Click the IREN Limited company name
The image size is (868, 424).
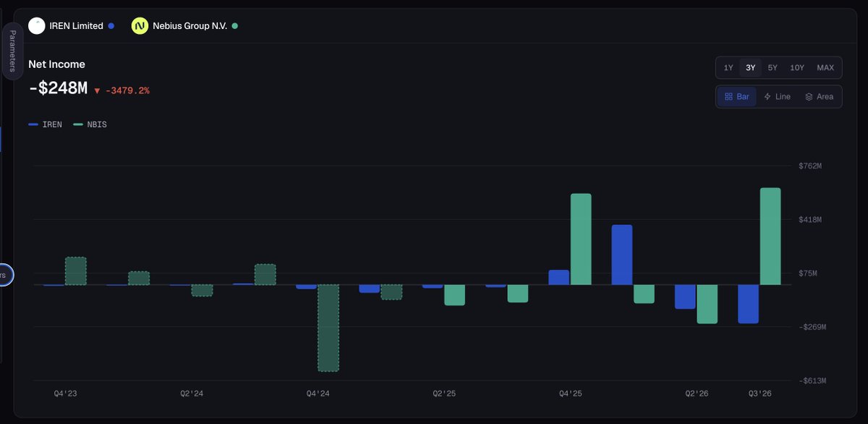pos(76,26)
